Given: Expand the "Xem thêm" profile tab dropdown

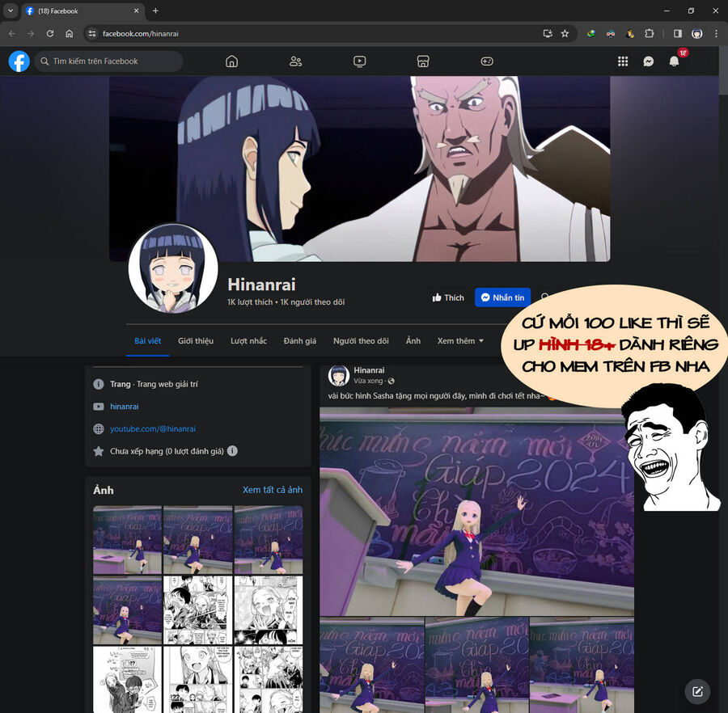Looking at the screenshot, I should click(x=459, y=341).
